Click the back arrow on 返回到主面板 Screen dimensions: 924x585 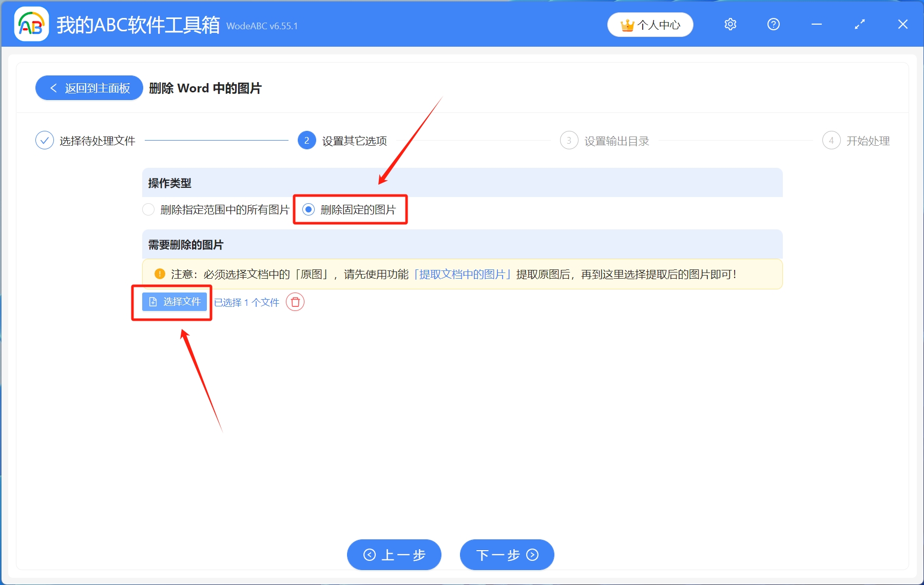point(53,88)
